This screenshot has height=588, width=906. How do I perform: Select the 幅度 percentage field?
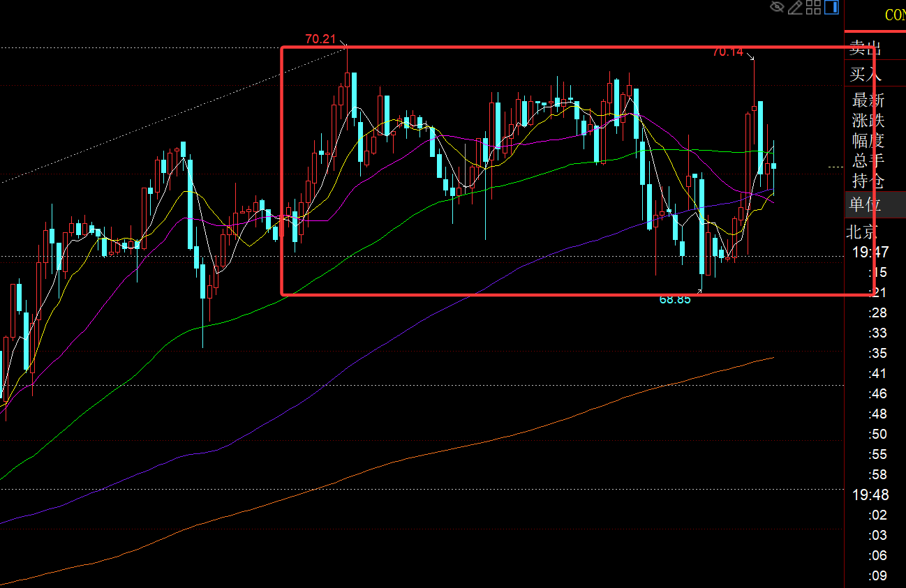(868, 140)
